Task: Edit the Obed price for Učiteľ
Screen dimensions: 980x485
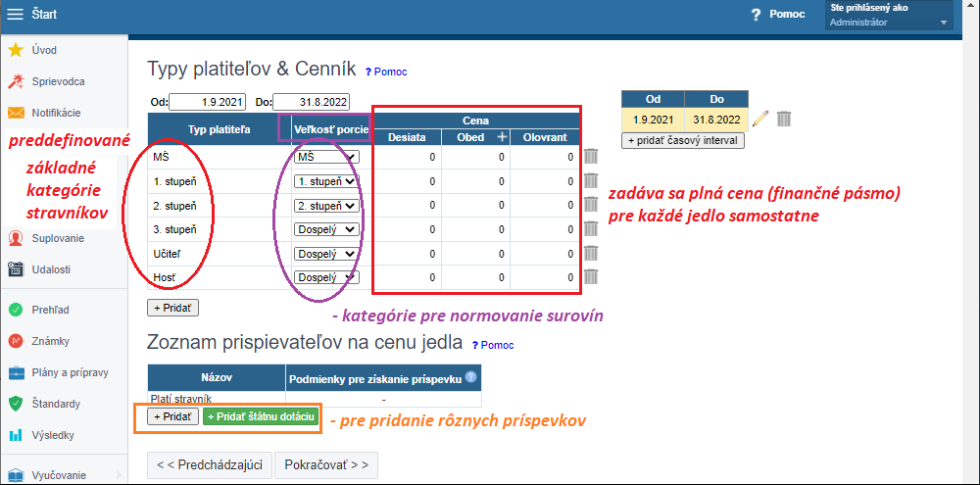Action: click(x=475, y=254)
